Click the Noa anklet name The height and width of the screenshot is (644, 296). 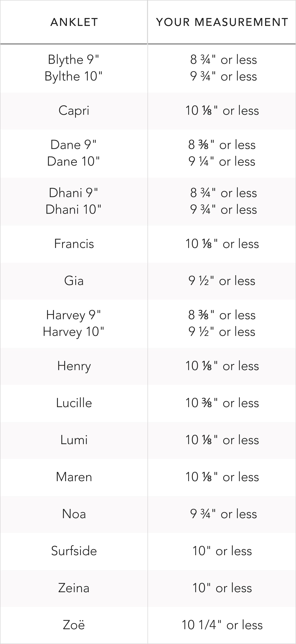(x=74, y=514)
